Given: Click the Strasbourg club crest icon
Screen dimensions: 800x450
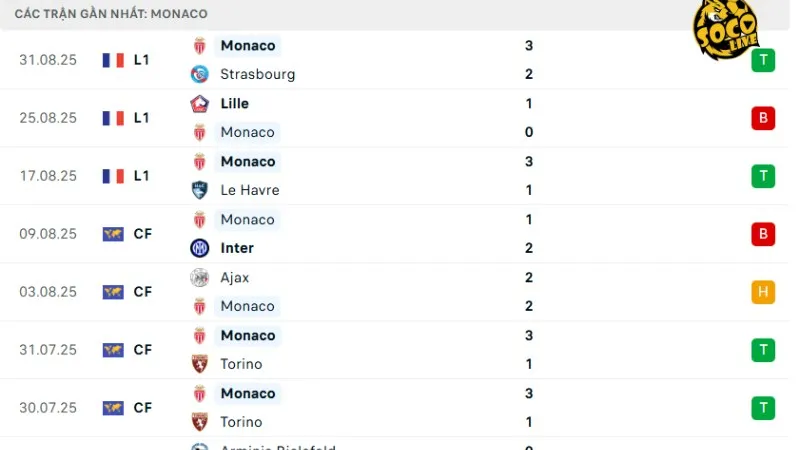Looking at the screenshot, I should coord(199,74).
